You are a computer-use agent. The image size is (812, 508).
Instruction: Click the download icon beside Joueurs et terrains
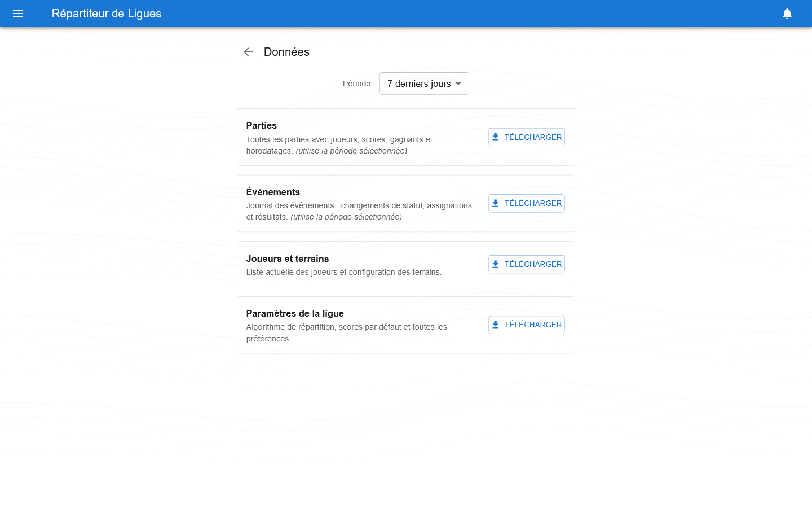pos(496,263)
